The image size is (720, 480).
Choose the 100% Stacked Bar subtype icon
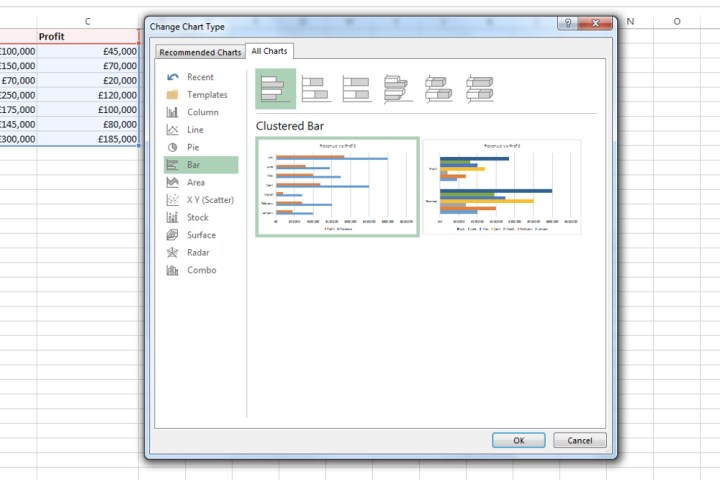(x=358, y=89)
